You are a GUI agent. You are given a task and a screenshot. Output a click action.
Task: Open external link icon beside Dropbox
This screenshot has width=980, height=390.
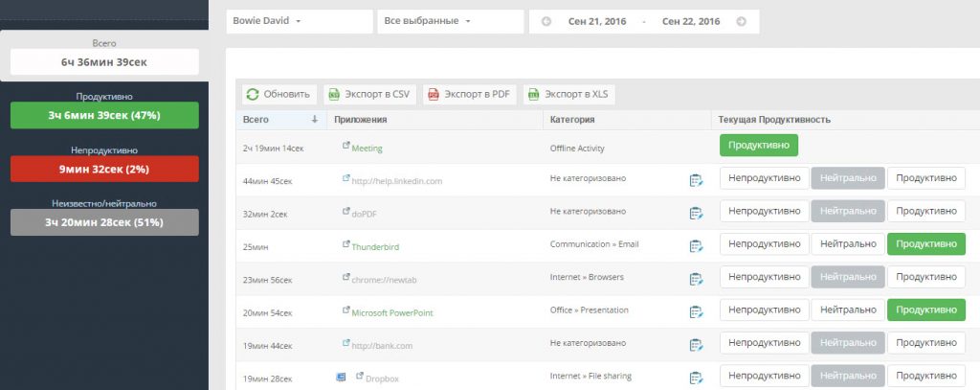(360, 376)
